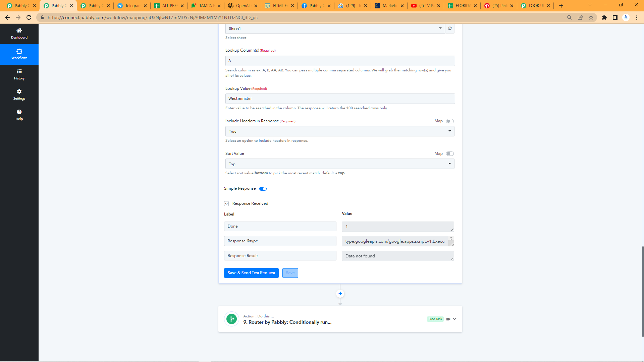Click the browser address bar URL
Screen dimensions: 644x362
point(153,17)
